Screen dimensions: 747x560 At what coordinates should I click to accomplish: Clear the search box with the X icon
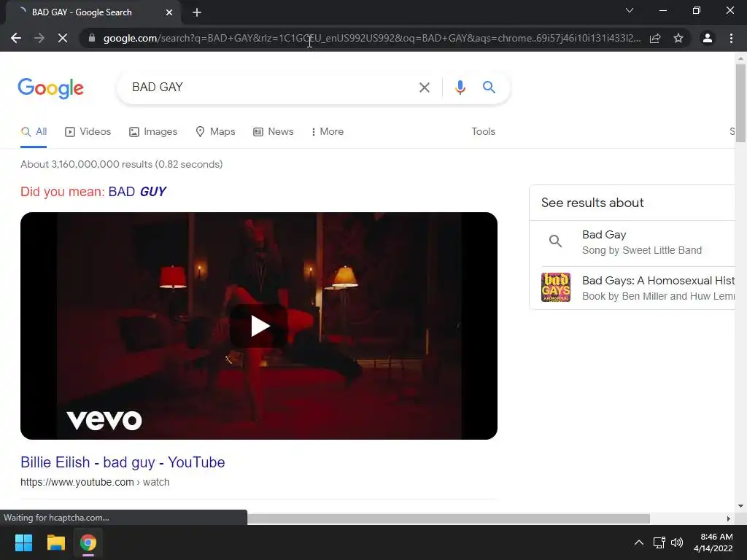[x=424, y=87]
